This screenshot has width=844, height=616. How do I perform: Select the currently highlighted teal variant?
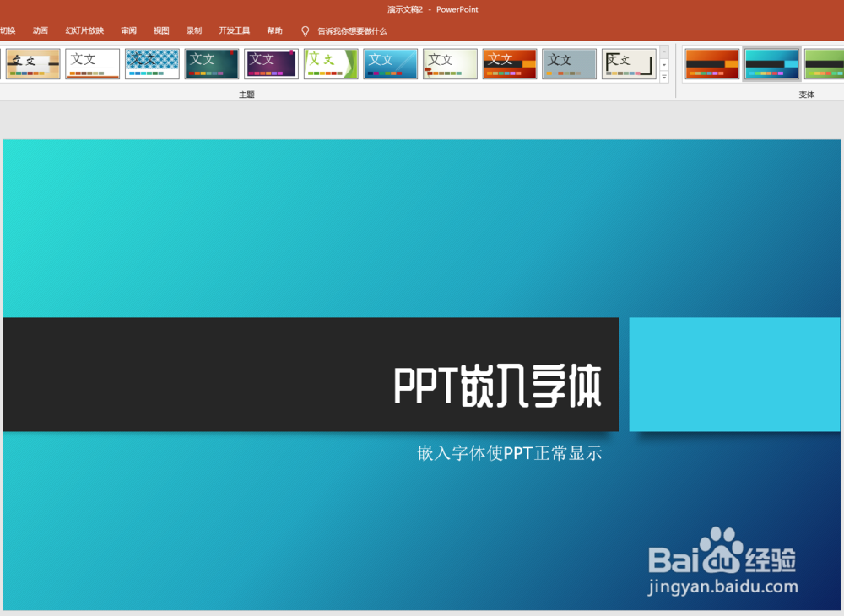(771, 63)
